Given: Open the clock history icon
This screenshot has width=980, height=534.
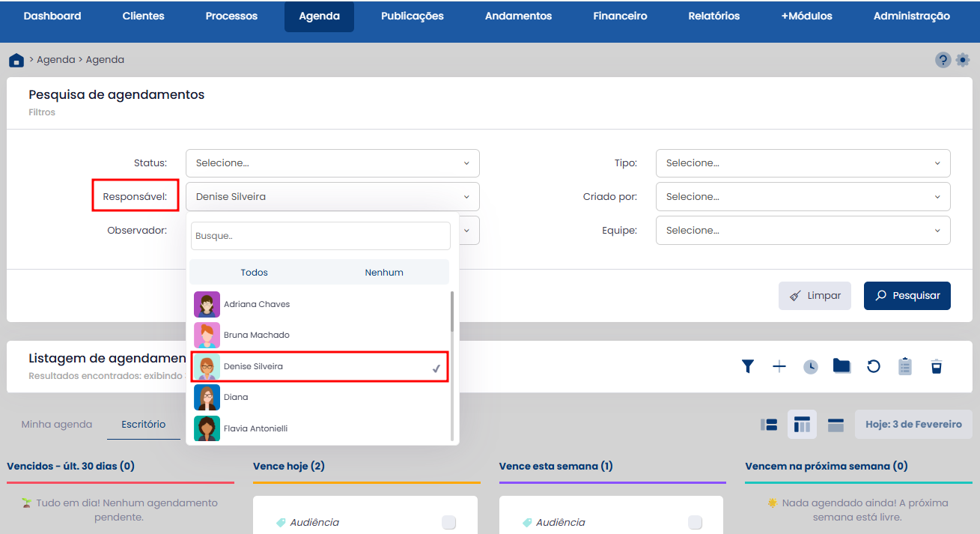Looking at the screenshot, I should (x=811, y=366).
